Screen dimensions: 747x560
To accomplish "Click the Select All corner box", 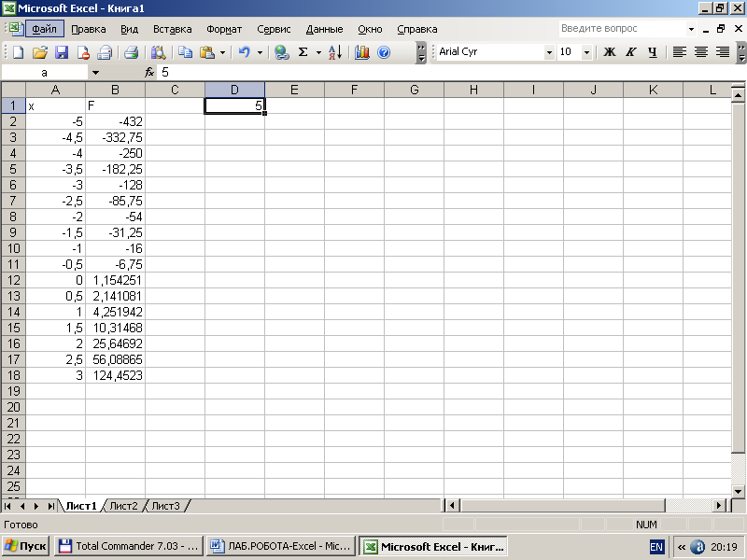I will pyautogui.click(x=13, y=90).
